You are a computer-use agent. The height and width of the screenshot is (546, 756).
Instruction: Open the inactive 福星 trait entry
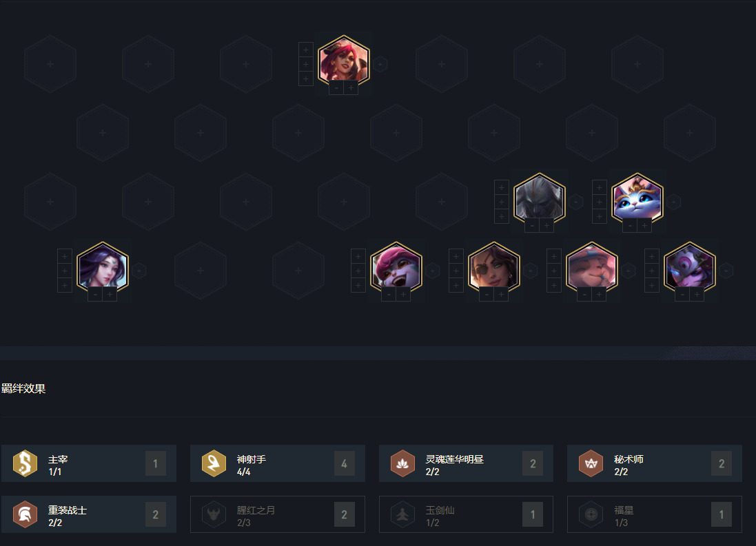[x=655, y=514]
